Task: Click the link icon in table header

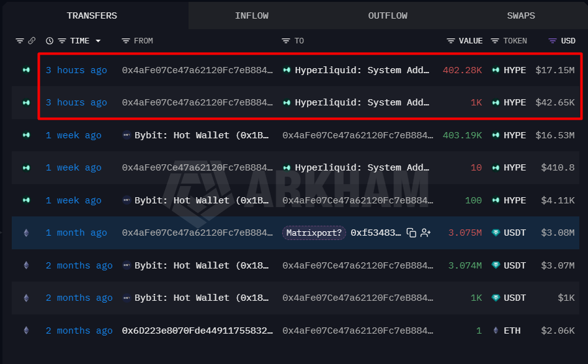Action: pyautogui.click(x=32, y=40)
